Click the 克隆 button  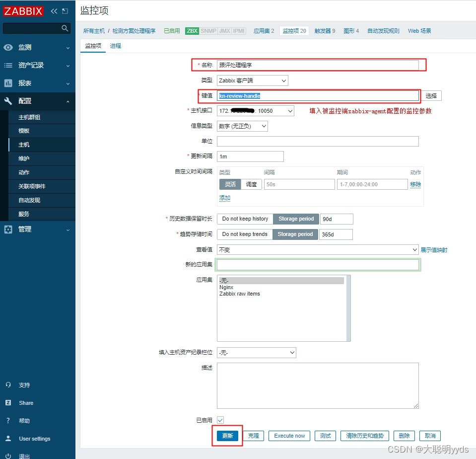[x=254, y=436]
